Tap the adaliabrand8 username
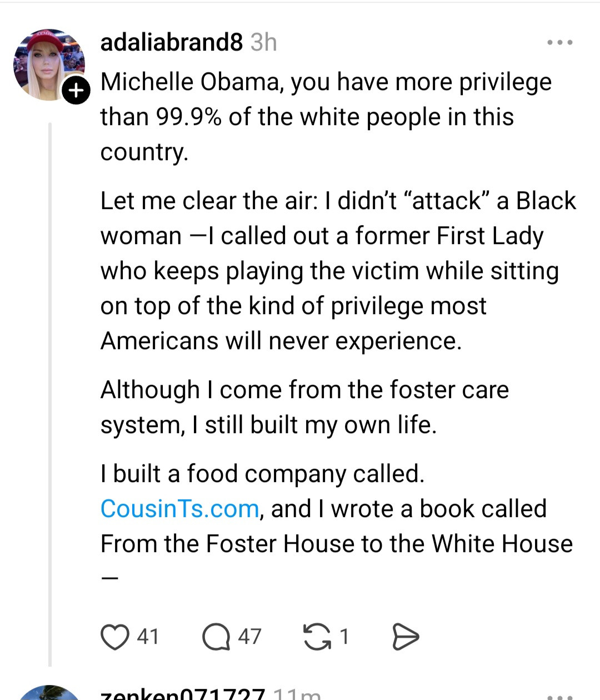Image resolution: width=600 pixels, height=700 pixels. point(171,42)
